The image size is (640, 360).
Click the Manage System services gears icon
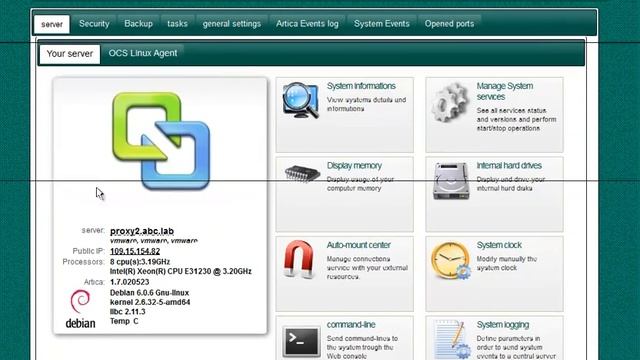pos(450,102)
